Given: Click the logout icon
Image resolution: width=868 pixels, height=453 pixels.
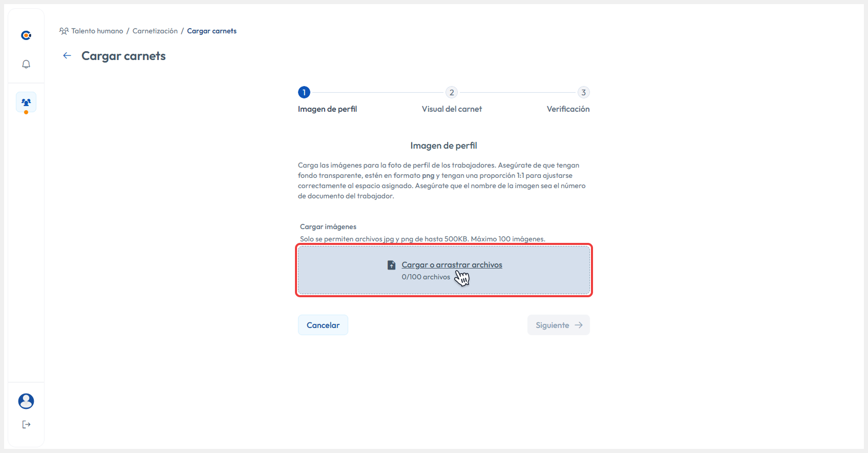Looking at the screenshot, I should pyautogui.click(x=26, y=424).
